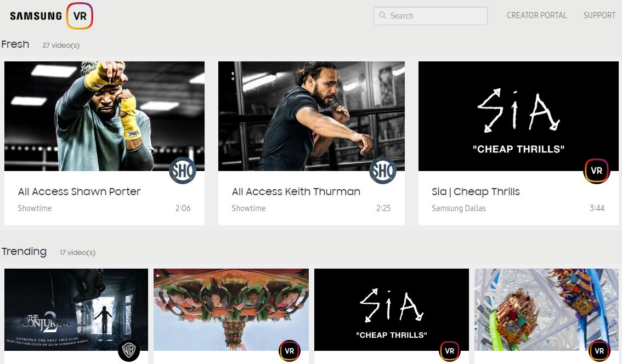This screenshot has height=364, width=622.
Task: Click the 2:25 duration on Keith Thurman
Action: [383, 208]
